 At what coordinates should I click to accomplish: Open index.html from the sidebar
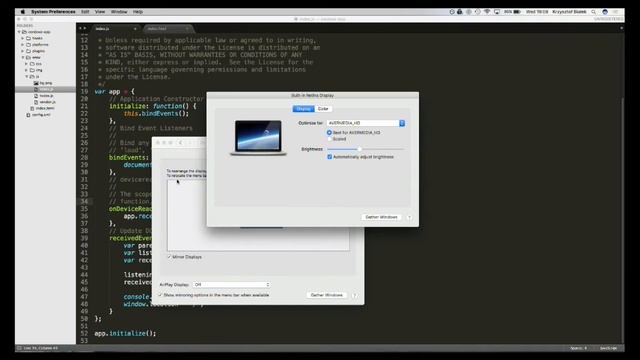click(45, 109)
